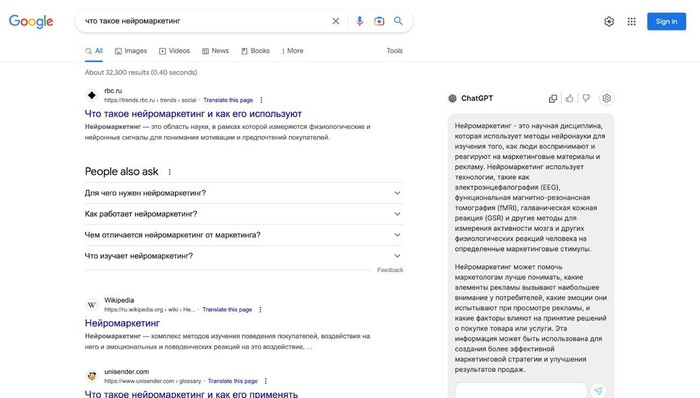Viewport: 700px width, 398px height.
Task: Open Wikipedia result "Нейромаркетинг"
Action: (122, 323)
